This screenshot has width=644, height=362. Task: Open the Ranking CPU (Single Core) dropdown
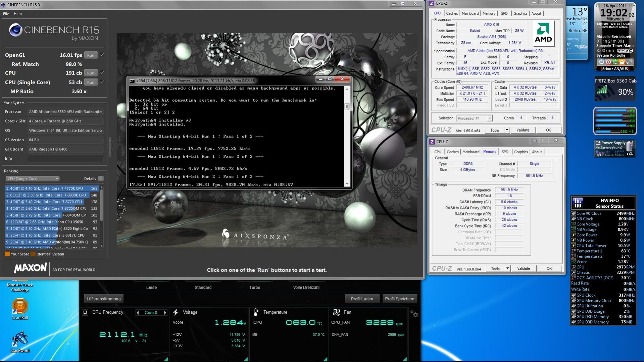click(x=32, y=179)
